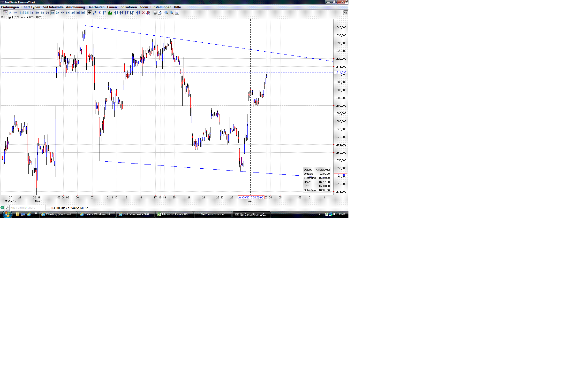This screenshot has width=588, height=368.
Task: Click the Type instrument name field
Action: click(x=27, y=208)
